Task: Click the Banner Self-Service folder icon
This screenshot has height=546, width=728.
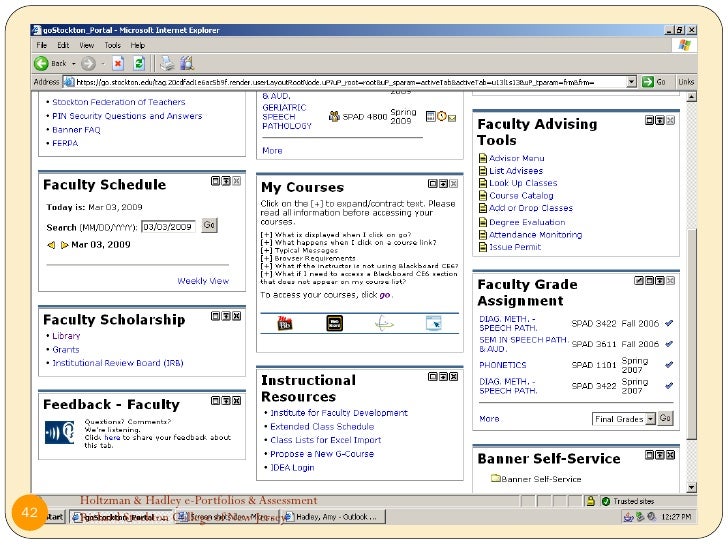Action: tap(495, 478)
